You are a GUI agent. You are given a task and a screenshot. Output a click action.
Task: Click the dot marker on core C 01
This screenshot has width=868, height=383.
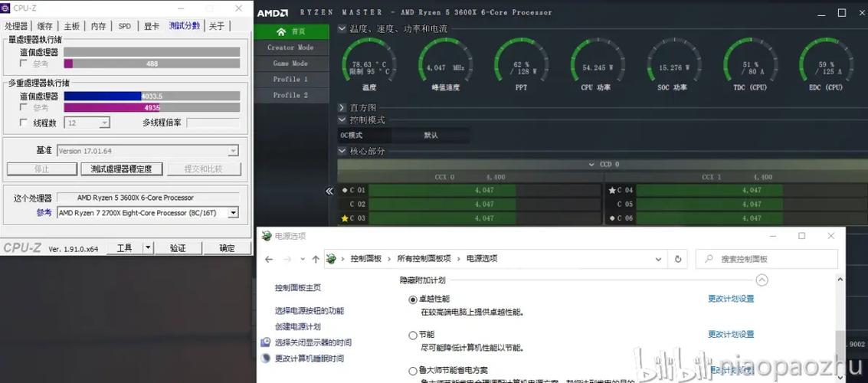(345, 191)
